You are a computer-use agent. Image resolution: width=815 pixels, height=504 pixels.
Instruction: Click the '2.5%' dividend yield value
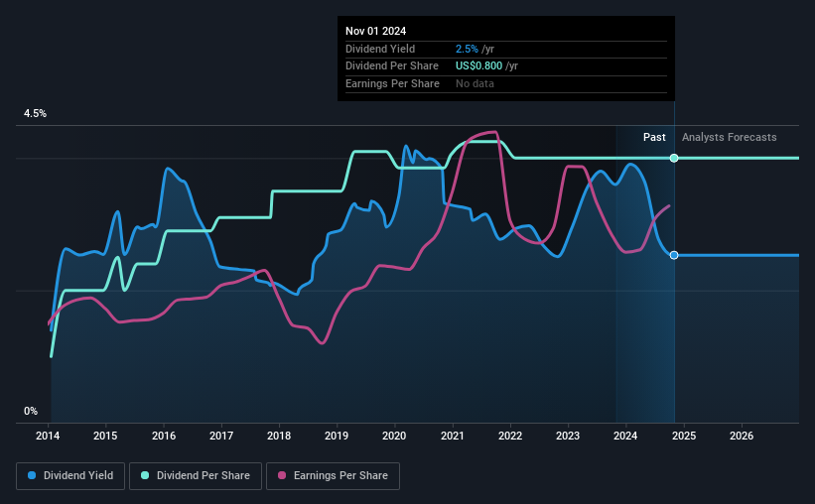[467, 49]
